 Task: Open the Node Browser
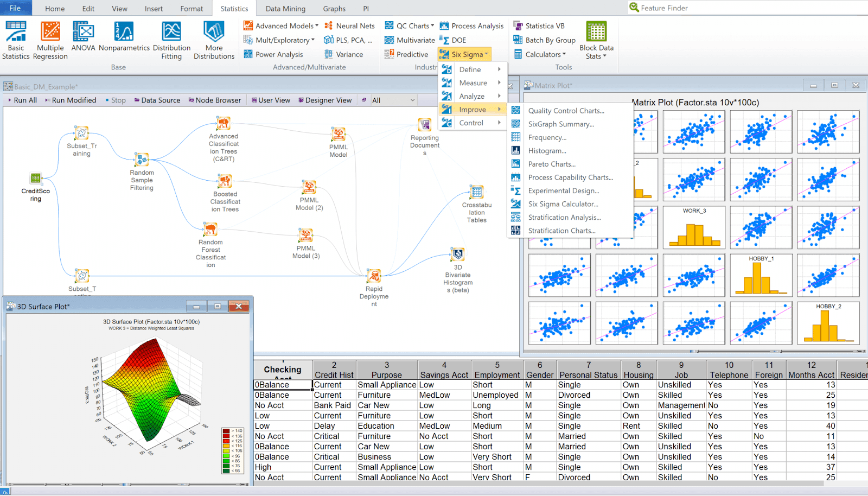pyautogui.click(x=215, y=100)
